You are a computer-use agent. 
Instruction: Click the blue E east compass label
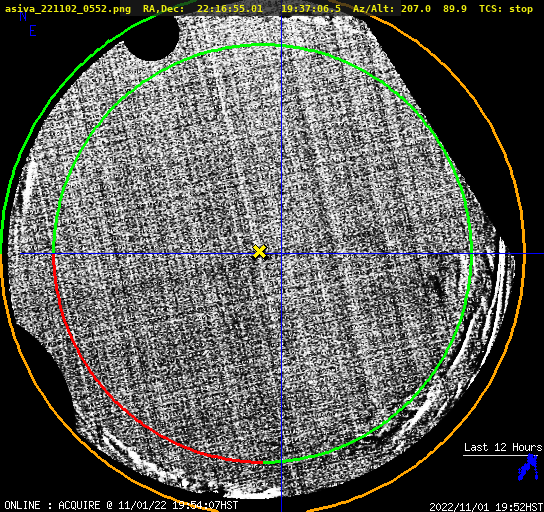click(x=33, y=31)
